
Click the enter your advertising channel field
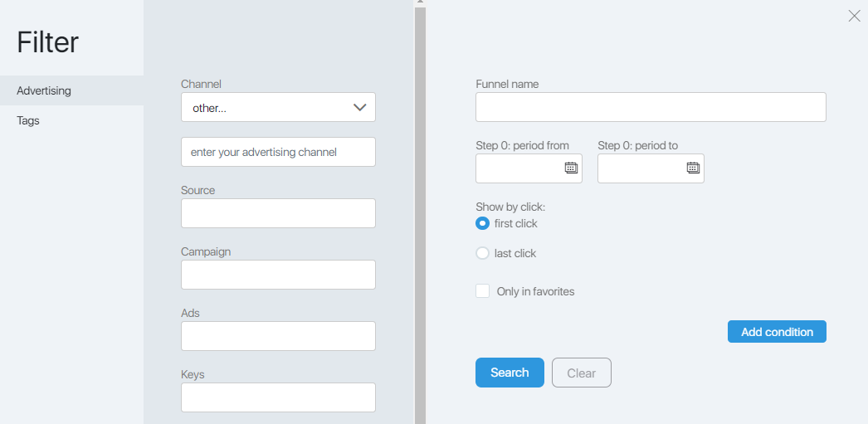pos(278,152)
